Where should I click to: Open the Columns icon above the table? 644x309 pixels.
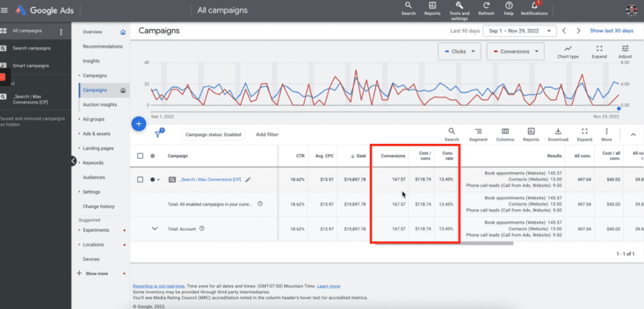[505, 134]
